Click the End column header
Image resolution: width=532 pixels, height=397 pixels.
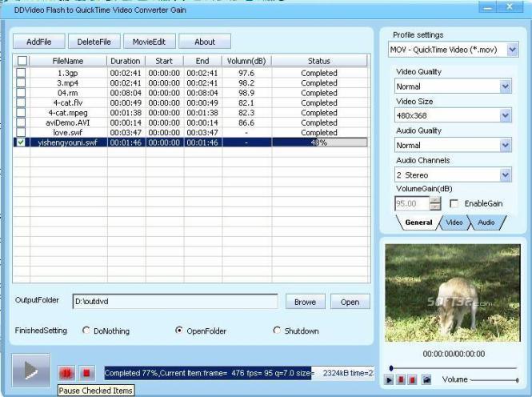(x=202, y=61)
